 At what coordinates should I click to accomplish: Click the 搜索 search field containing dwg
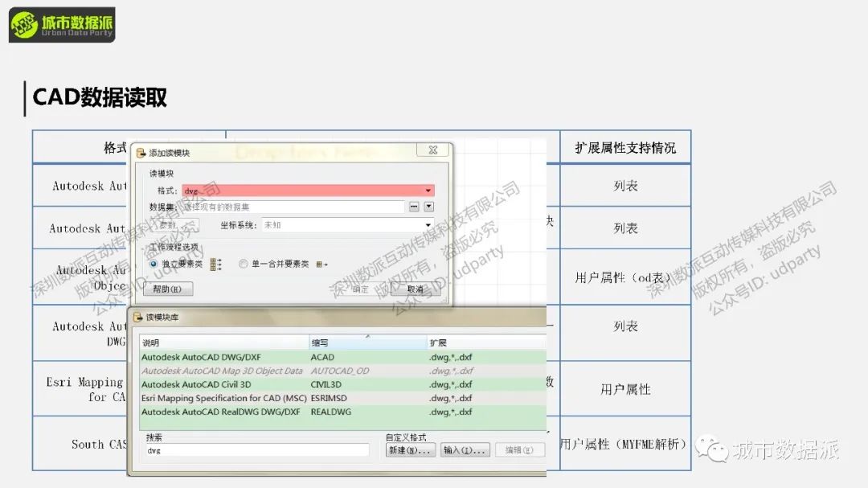point(257,450)
